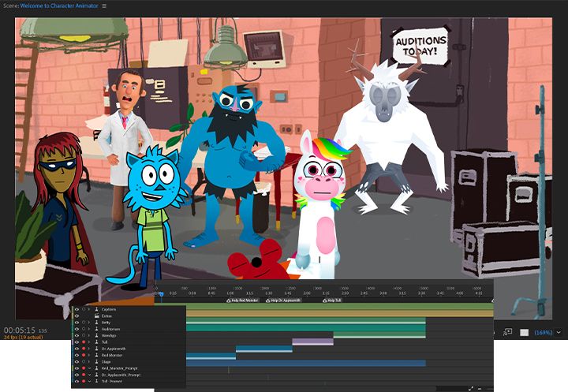The height and width of the screenshot is (392, 568).
Task: Click the Help Tull timeline marker
Action: tap(332, 301)
